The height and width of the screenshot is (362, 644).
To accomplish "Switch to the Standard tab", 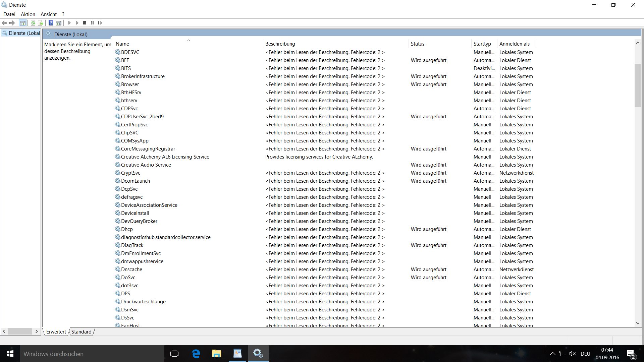I will (81, 331).
